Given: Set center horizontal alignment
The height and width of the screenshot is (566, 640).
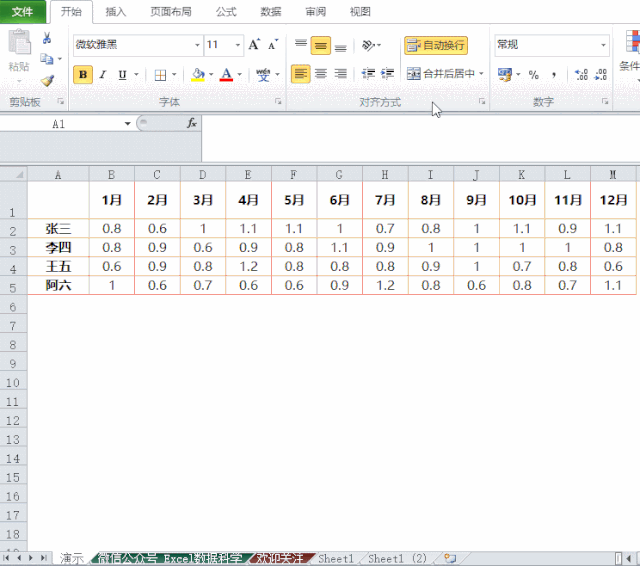Looking at the screenshot, I should pos(321,74).
